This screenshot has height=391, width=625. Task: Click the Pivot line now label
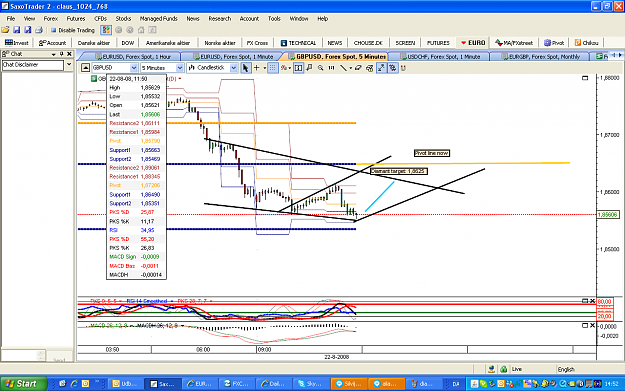432,153
